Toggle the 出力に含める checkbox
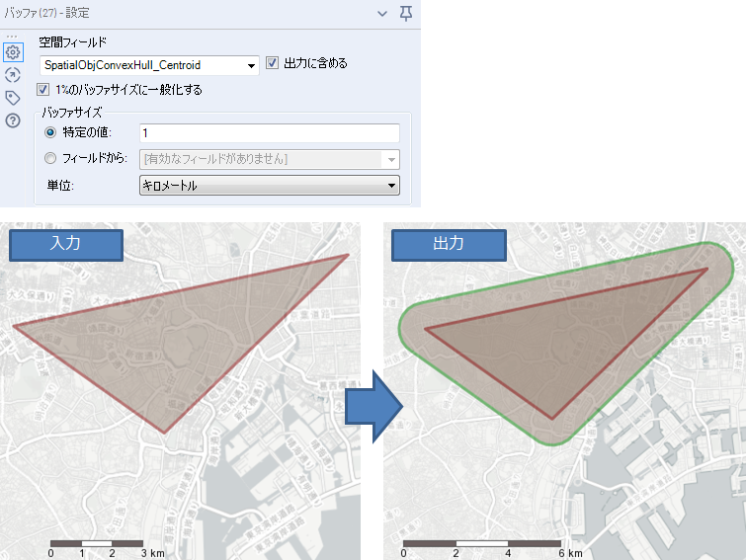Viewport: 746px width, 560px height. (x=272, y=63)
